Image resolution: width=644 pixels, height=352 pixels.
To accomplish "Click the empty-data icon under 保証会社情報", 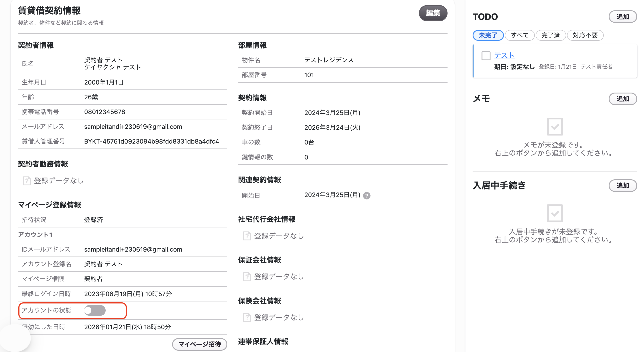I will click(x=247, y=277).
